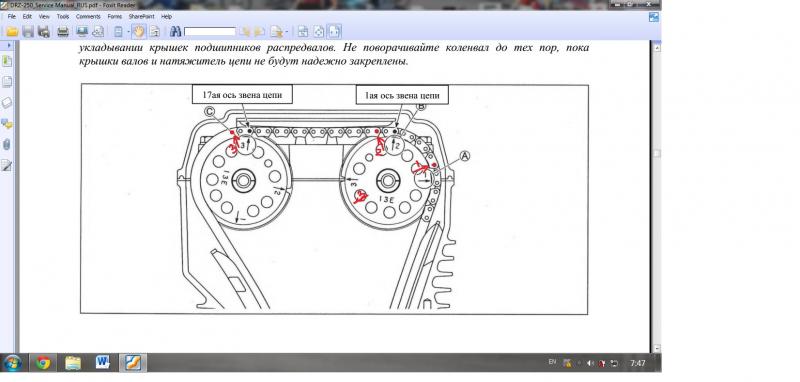Click the toolbar search input field

[x=210, y=32]
